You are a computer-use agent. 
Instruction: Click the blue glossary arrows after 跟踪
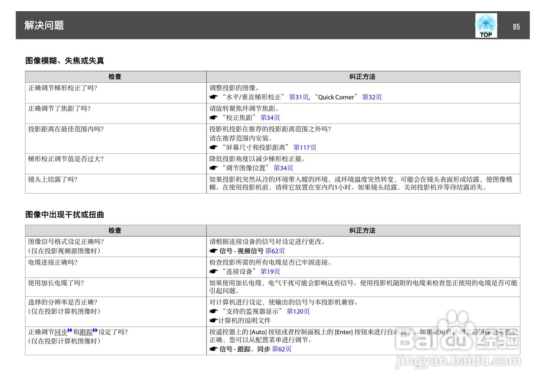coord(95,331)
